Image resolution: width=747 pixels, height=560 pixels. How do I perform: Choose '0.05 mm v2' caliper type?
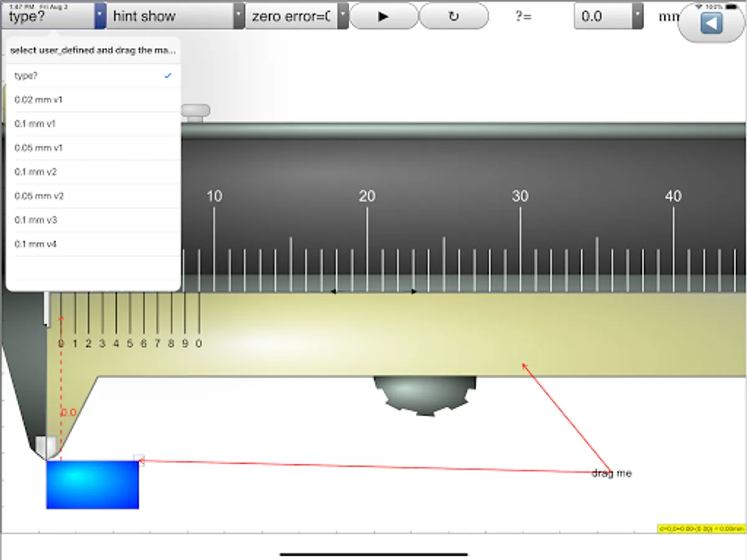93,196
